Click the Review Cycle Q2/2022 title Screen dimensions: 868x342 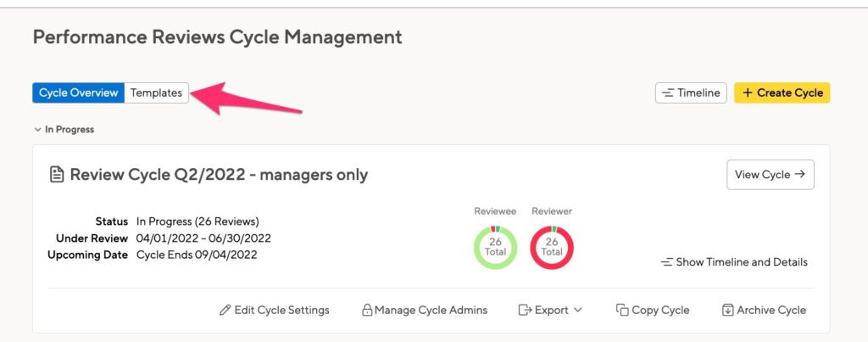pos(219,175)
